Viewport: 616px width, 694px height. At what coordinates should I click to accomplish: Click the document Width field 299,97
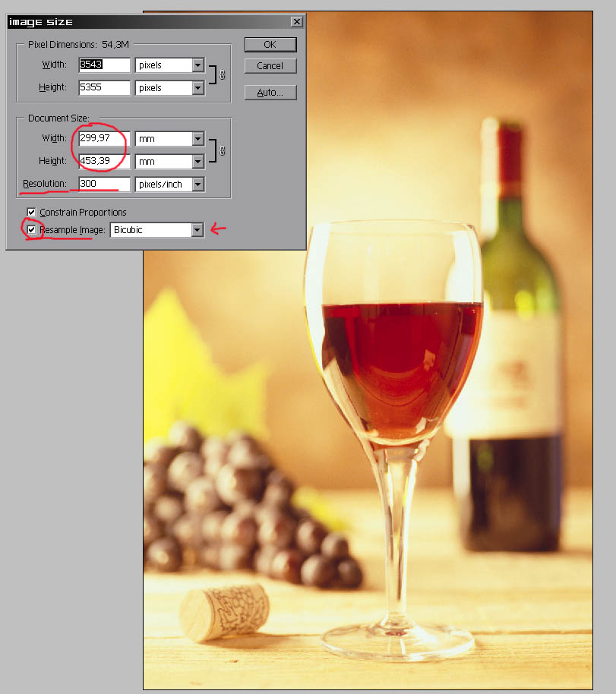(105, 138)
